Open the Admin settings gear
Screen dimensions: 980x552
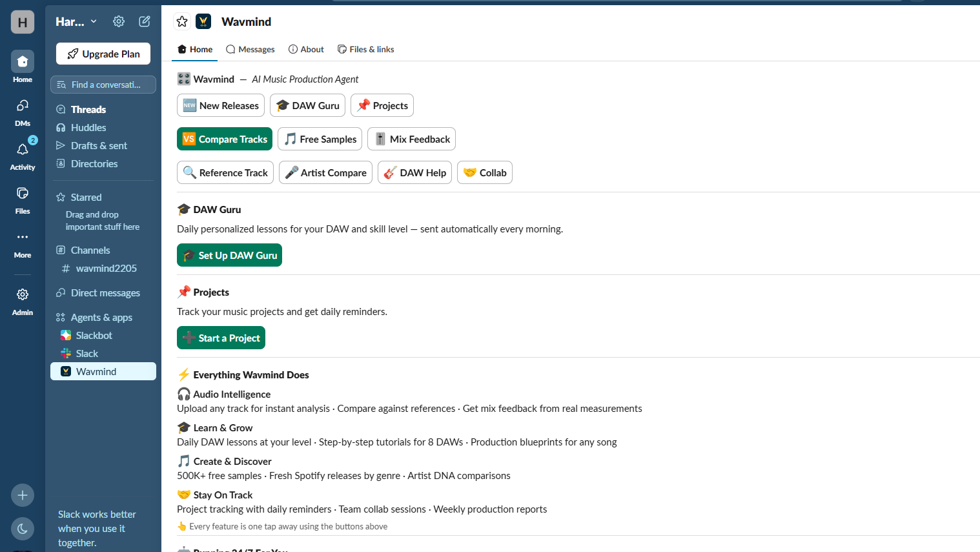(x=23, y=301)
